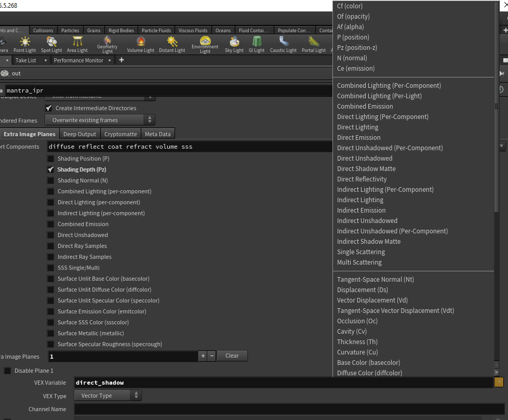508x420 pixels.
Task: Switch to the Cryptomatte tab
Action: pyautogui.click(x=121, y=134)
